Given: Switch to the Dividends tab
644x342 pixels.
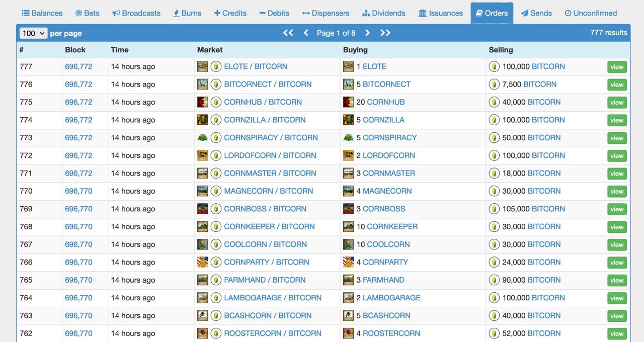Looking at the screenshot, I should click(x=384, y=13).
